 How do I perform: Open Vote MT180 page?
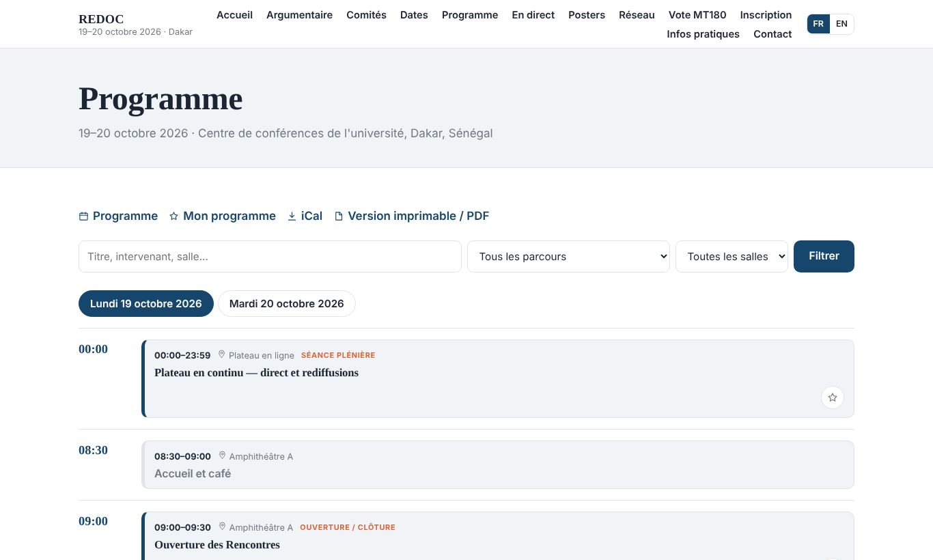pos(697,15)
